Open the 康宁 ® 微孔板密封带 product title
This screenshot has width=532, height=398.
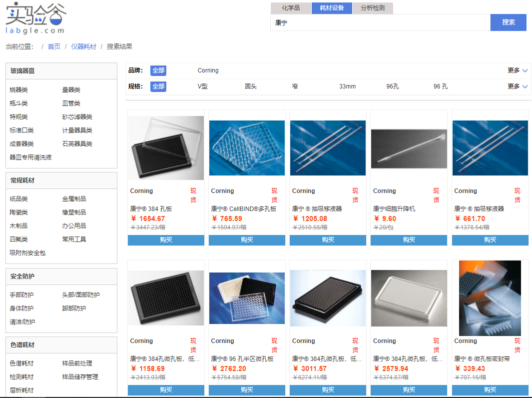click(x=482, y=358)
